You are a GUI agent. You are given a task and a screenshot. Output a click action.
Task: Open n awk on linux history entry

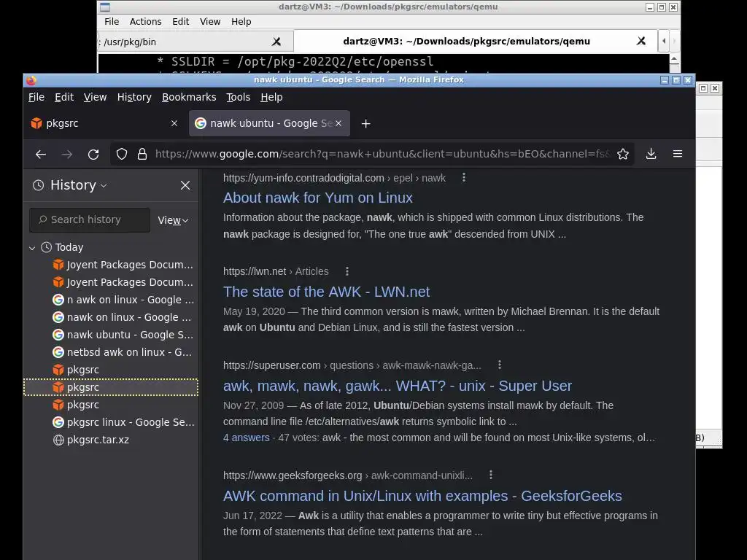coord(123,300)
